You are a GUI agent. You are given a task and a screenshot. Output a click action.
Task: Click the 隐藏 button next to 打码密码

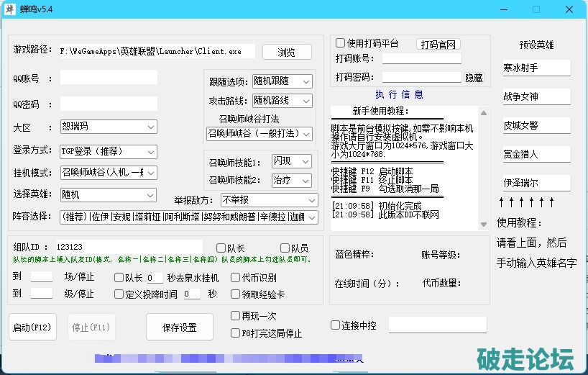point(474,77)
